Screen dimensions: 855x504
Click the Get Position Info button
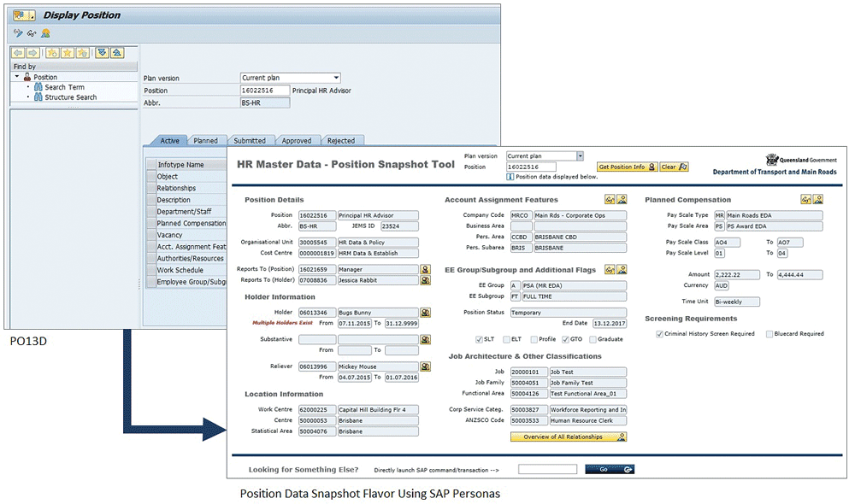pos(627,167)
